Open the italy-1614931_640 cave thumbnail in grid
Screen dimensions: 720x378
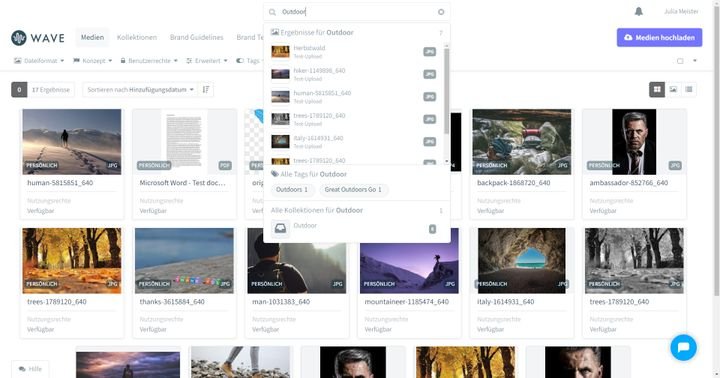pyautogui.click(x=522, y=260)
